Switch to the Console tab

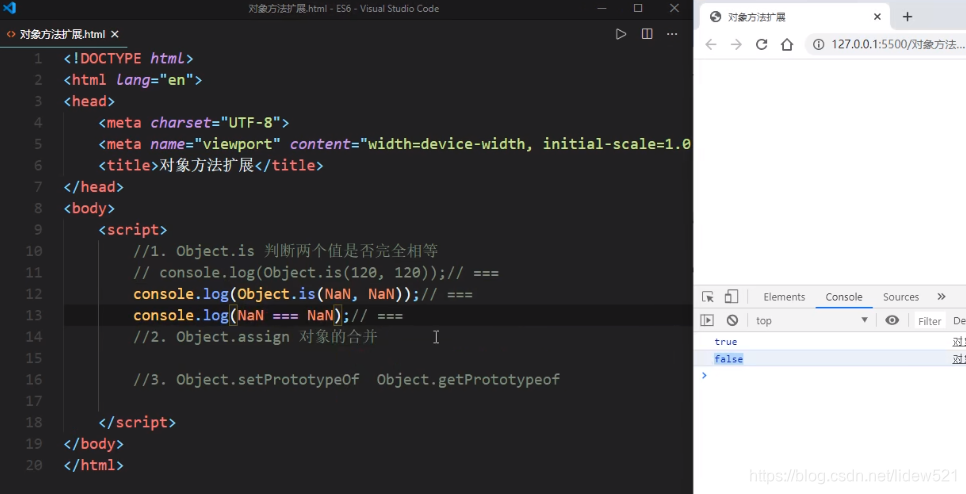tap(844, 297)
